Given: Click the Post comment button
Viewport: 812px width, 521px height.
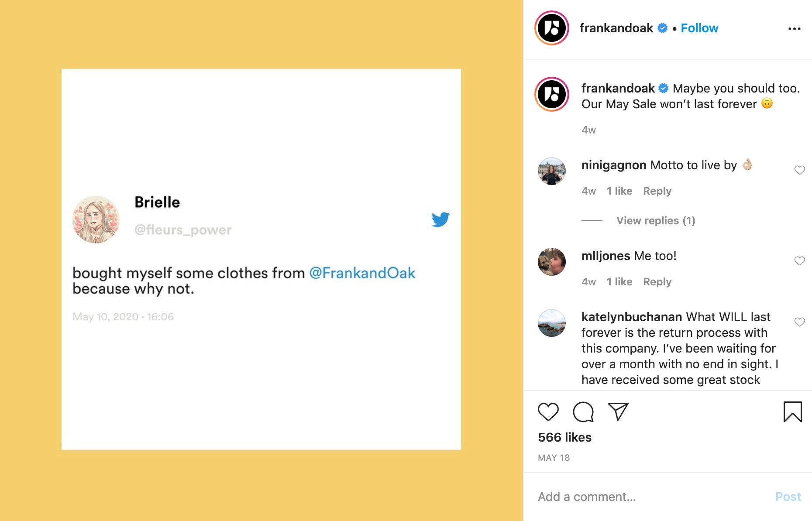Looking at the screenshot, I should (788, 497).
